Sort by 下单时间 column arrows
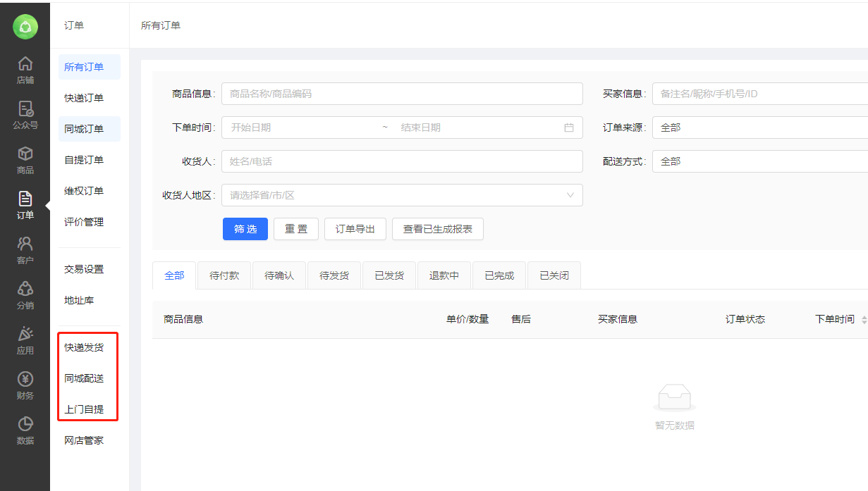 tap(864, 320)
